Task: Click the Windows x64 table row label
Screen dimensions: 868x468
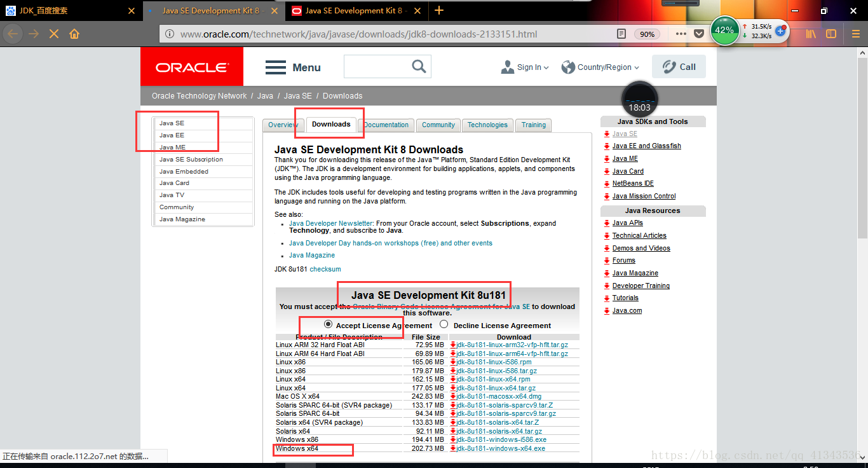Action: click(x=297, y=448)
